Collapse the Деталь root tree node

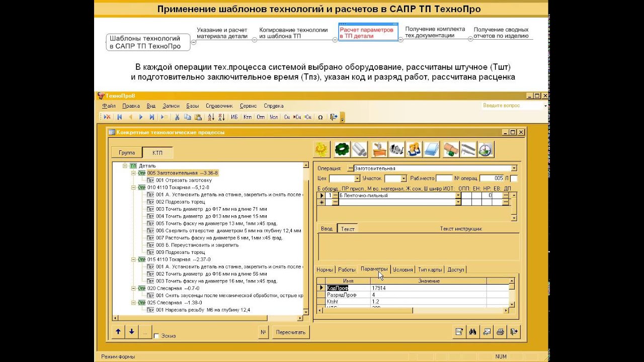[124, 165]
